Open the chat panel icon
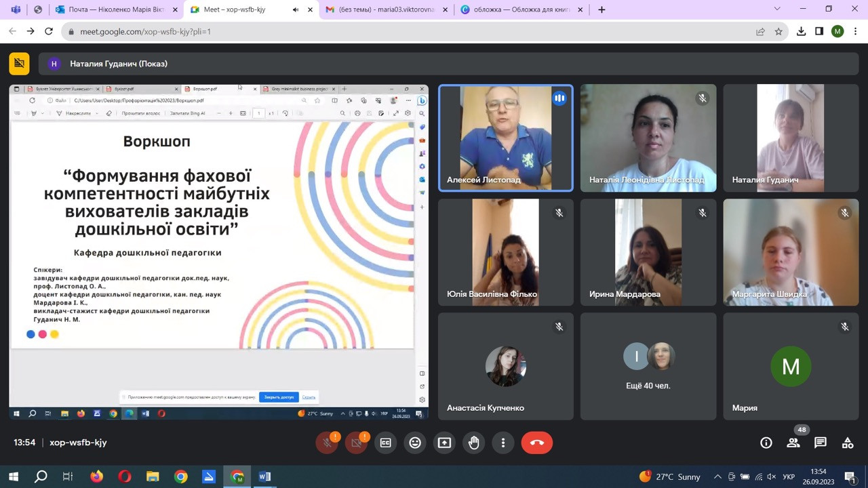 click(820, 443)
